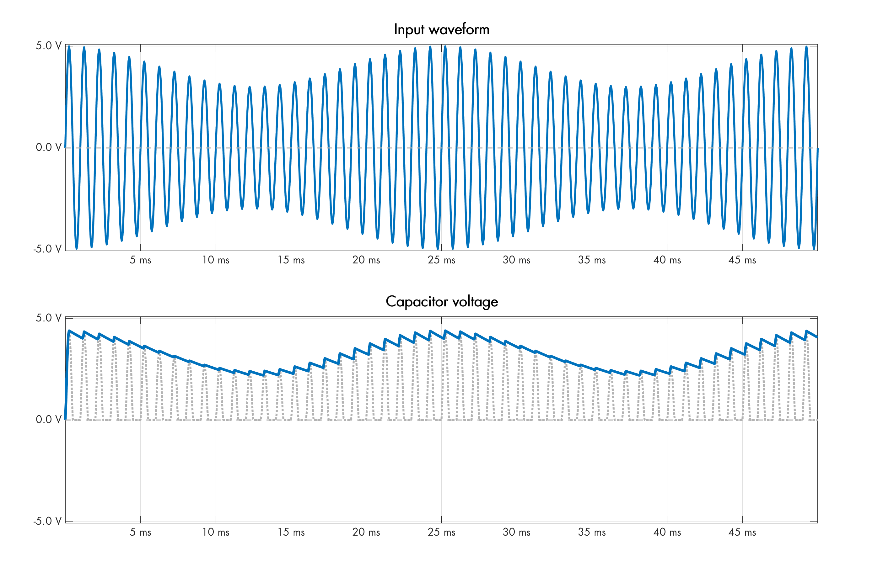
Task: Select 20 ms tick label under input waveform
Action: [366, 260]
